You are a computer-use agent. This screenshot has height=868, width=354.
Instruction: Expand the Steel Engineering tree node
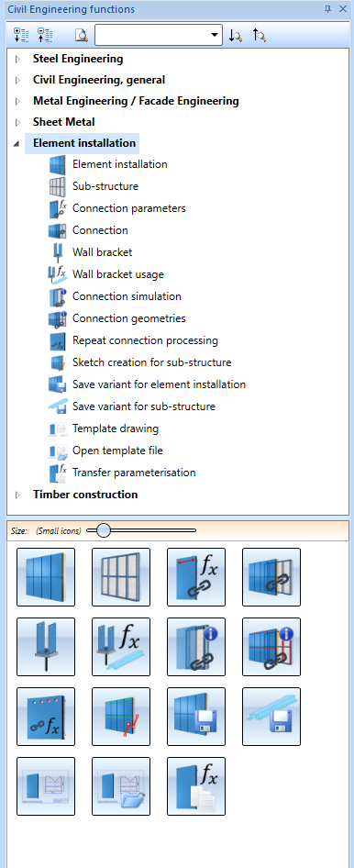coord(17,59)
